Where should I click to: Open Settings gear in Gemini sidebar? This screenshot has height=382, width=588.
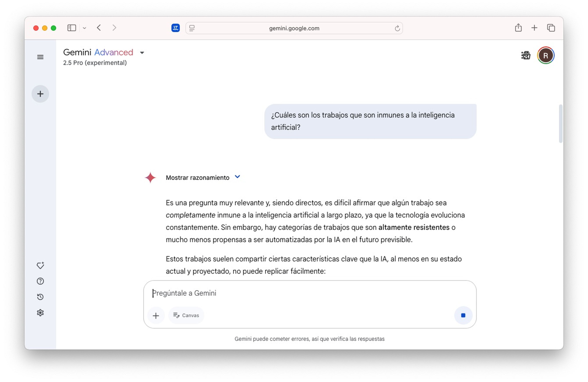[40, 313]
